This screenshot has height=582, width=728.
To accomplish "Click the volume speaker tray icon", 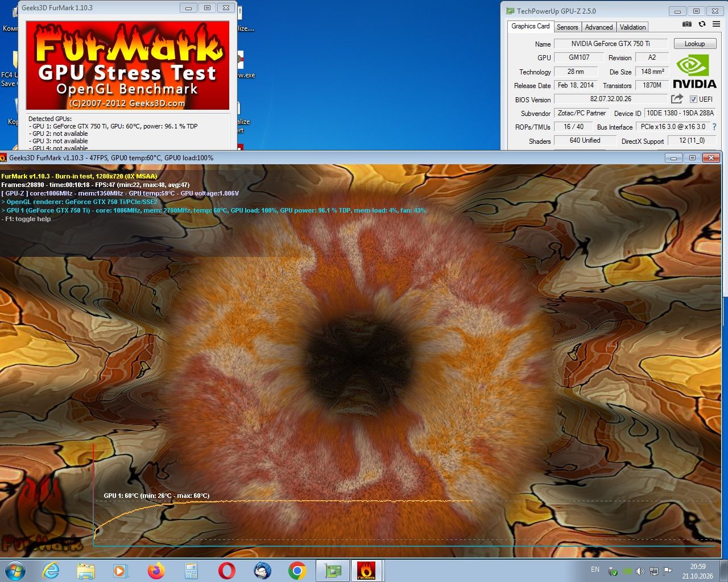I will click(640, 571).
